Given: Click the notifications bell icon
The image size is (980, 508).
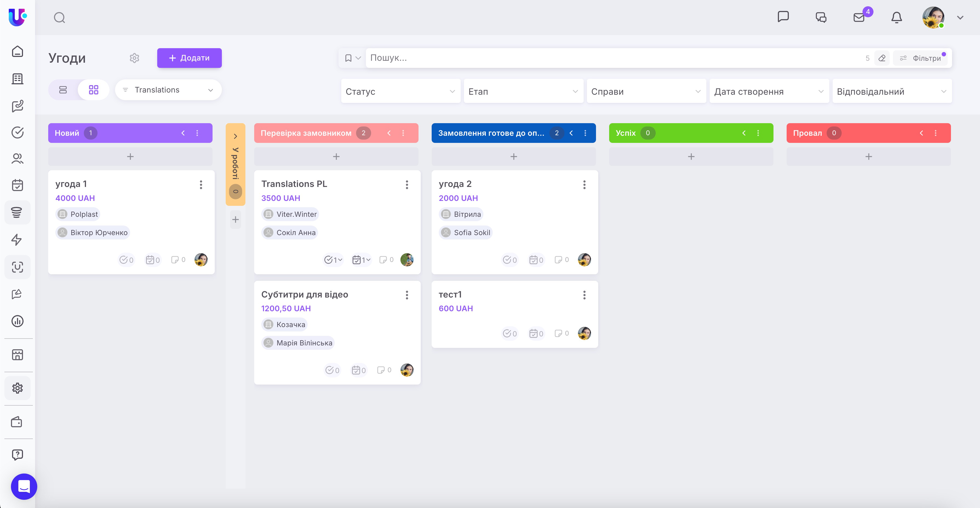Looking at the screenshot, I should click(x=897, y=18).
